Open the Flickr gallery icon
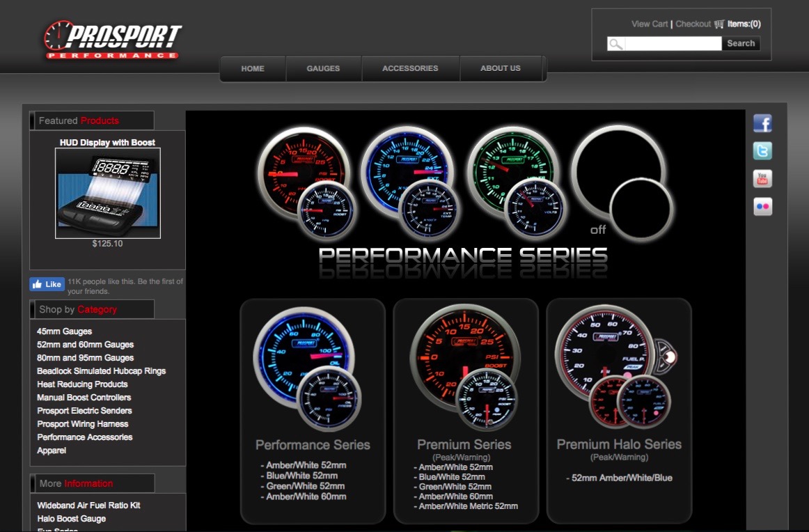 [762, 206]
